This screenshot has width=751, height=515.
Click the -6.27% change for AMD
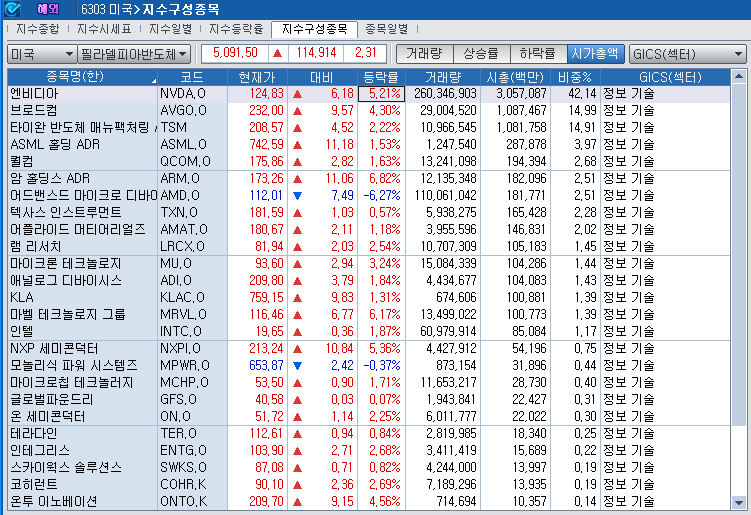tap(382, 195)
